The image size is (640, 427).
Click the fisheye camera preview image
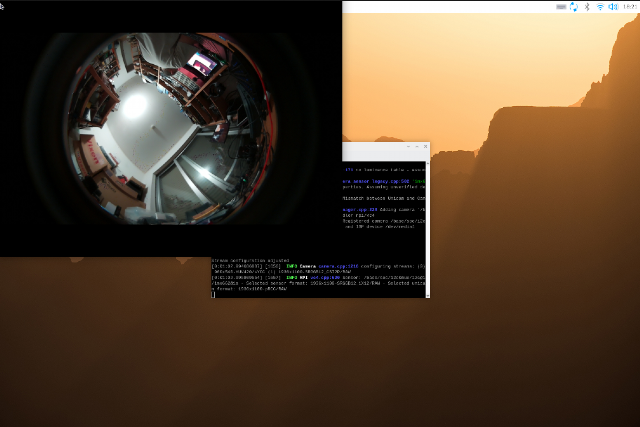[x=171, y=129]
